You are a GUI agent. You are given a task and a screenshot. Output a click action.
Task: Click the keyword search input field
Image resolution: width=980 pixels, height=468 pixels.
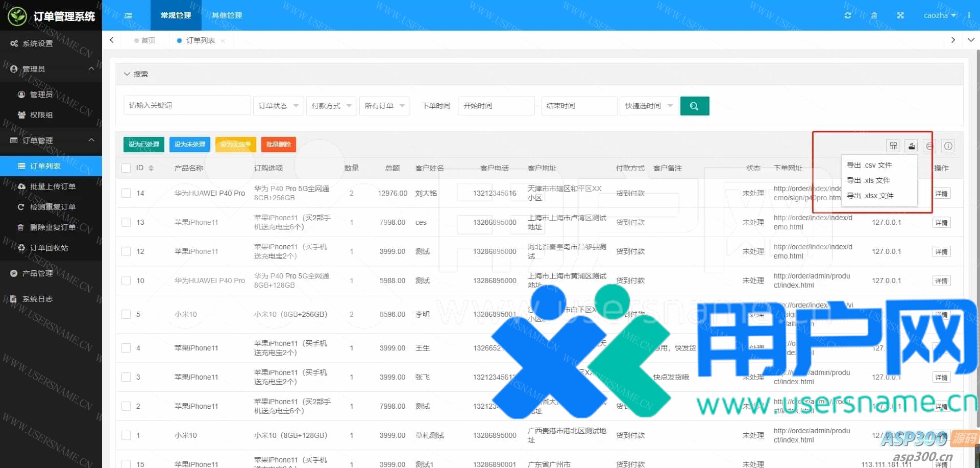pos(187,106)
